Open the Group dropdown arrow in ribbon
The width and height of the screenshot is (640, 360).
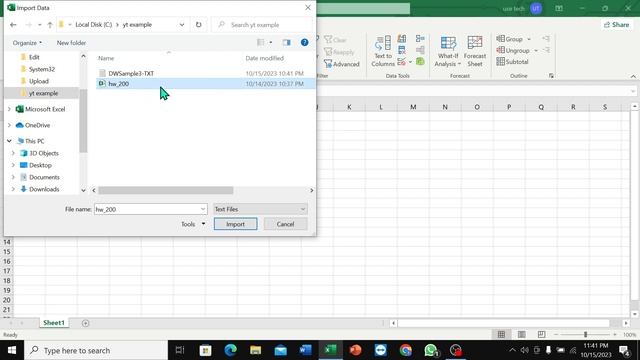529,39
